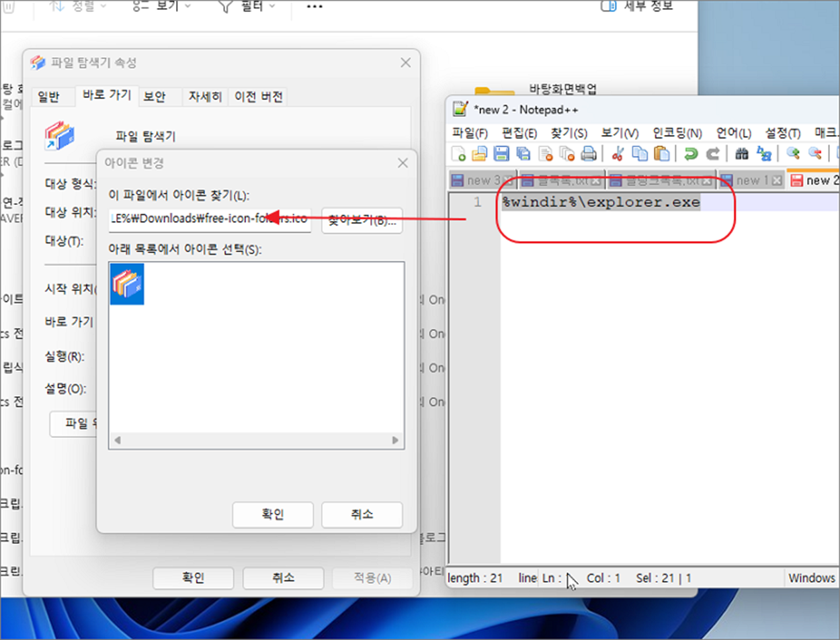Zoom in using the magnifier plus icon
Screen dimensions: 840x640
point(793,154)
